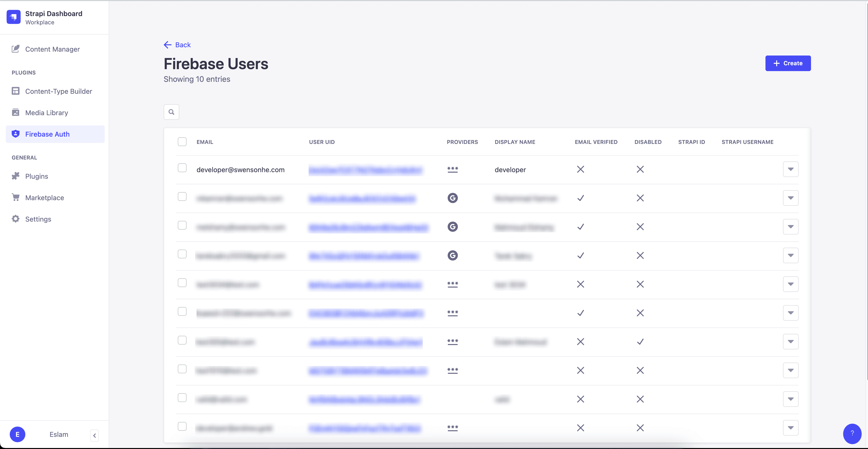This screenshot has width=868, height=449.
Task: Open actions dropdown for sixth row
Action: pyautogui.click(x=791, y=313)
